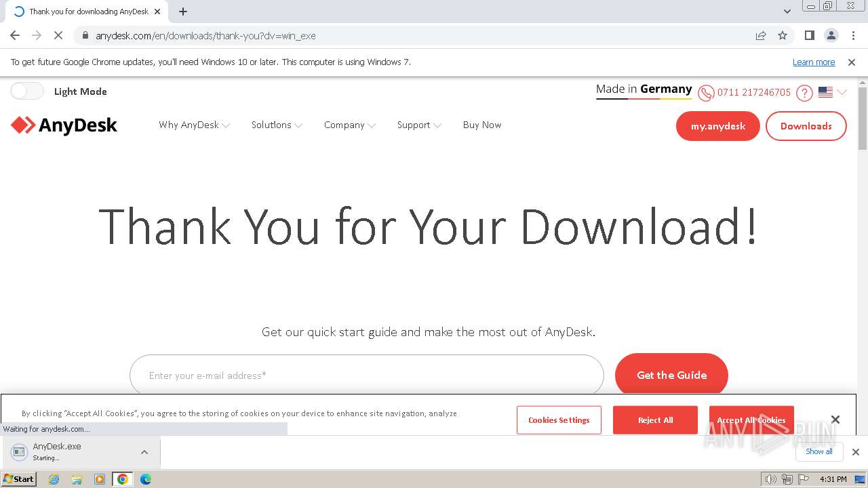The height and width of the screenshot is (488, 868).
Task: Click the taskbar clock showing 4:31 PM
Action: 833,479
